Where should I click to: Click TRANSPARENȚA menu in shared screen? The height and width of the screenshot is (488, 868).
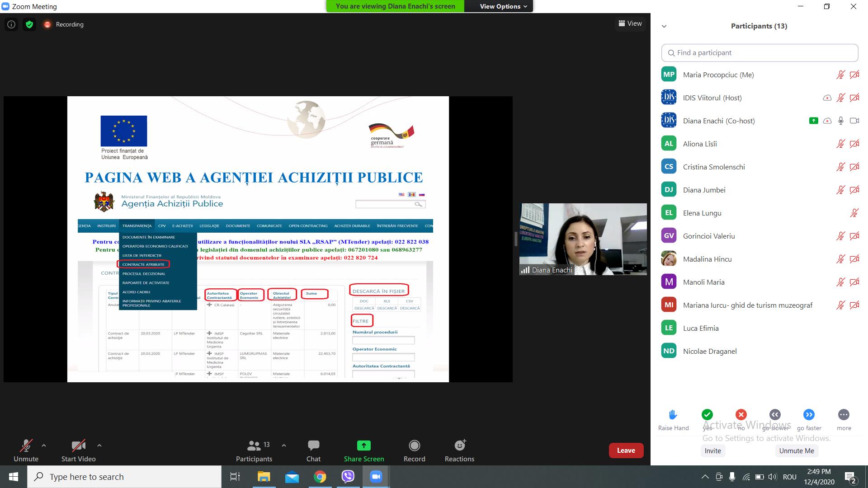[137, 226]
